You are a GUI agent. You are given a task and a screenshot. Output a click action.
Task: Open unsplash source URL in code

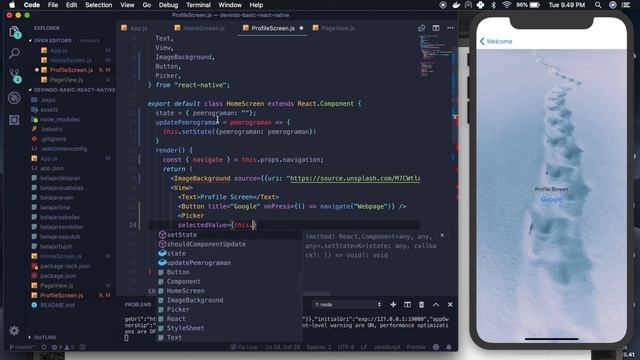[354, 178]
